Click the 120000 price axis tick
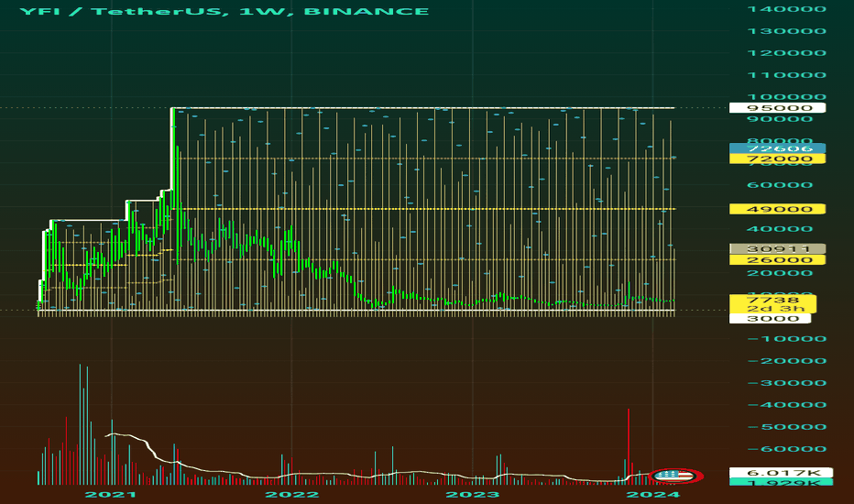This screenshot has height=504, width=854. (x=787, y=53)
